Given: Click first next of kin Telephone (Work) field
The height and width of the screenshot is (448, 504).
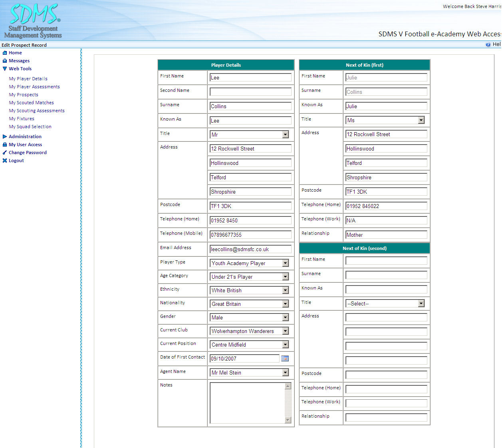Looking at the screenshot, I should click(x=387, y=220).
